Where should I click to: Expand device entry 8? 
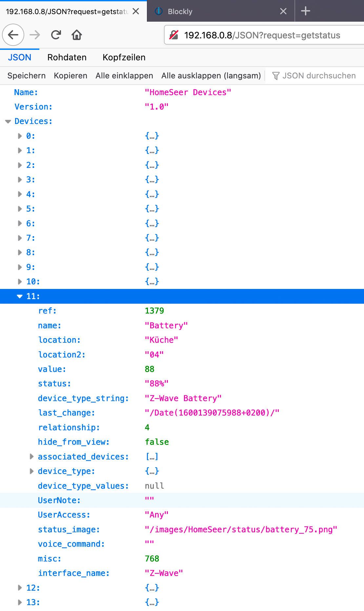pyautogui.click(x=20, y=253)
